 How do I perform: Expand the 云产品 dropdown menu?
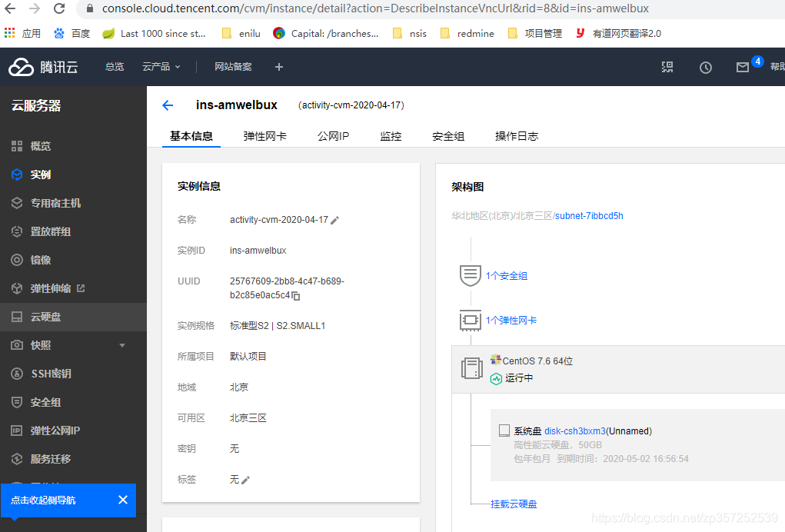161,67
